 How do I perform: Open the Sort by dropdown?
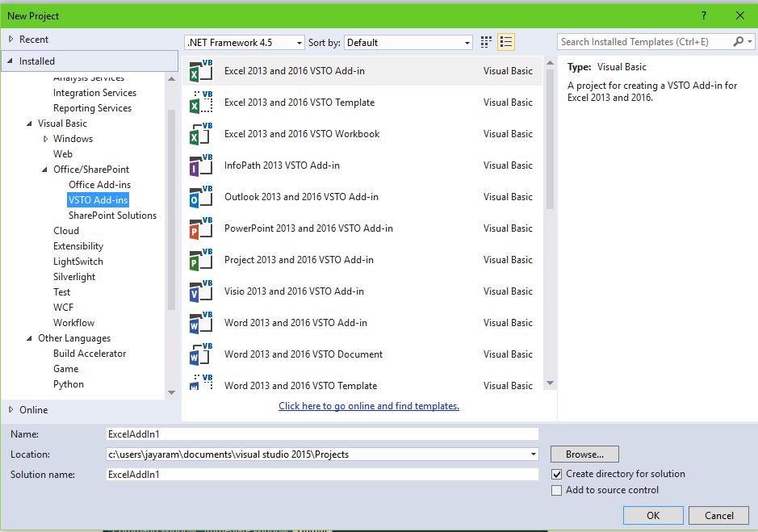click(x=408, y=43)
